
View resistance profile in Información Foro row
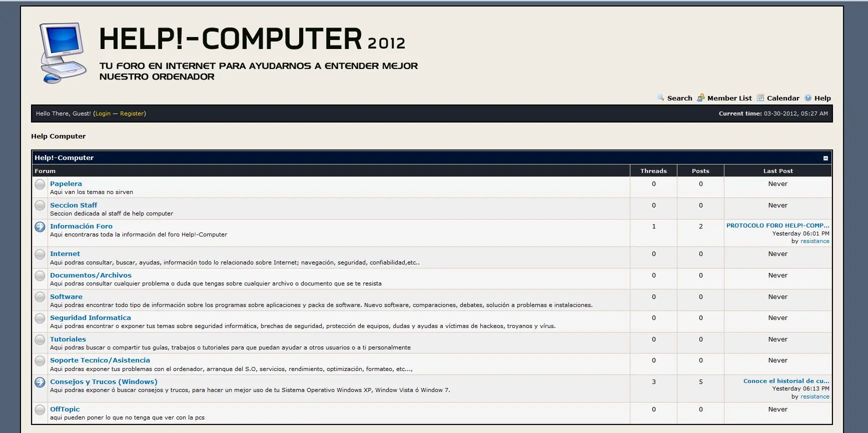pos(815,241)
